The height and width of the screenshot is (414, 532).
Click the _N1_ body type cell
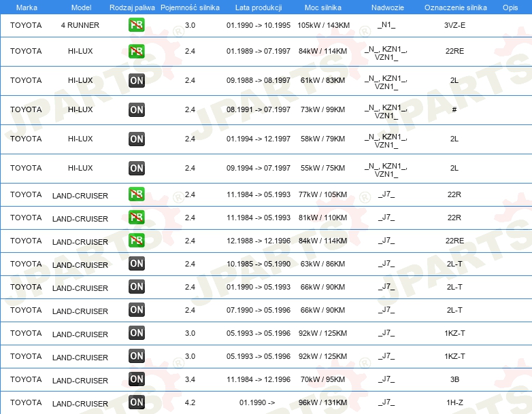pos(386,25)
